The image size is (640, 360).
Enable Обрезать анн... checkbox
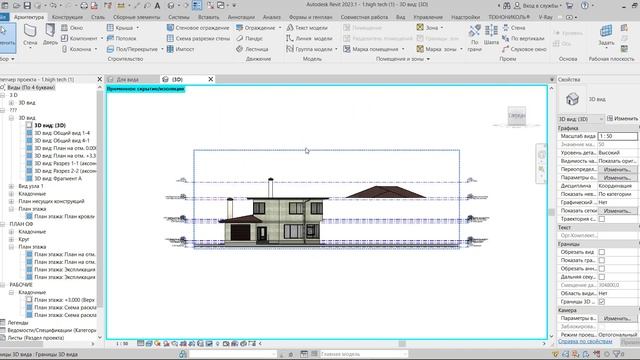(x=602, y=269)
